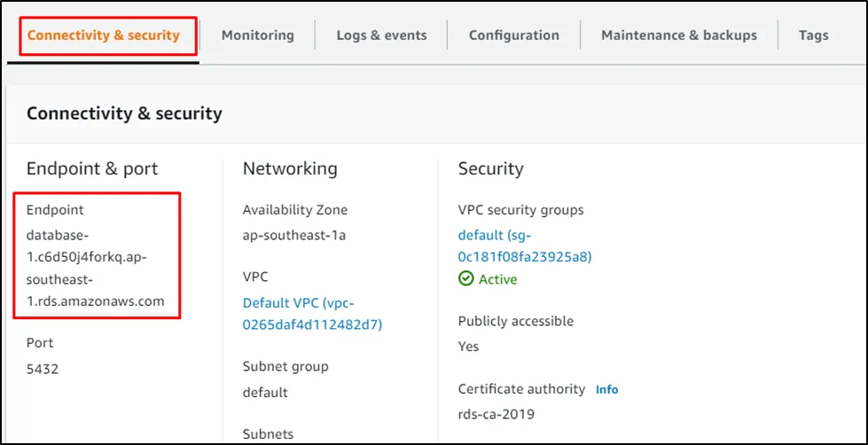This screenshot has width=868, height=445.
Task: Switch to the Monitoring tab
Action: click(x=257, y=35)
